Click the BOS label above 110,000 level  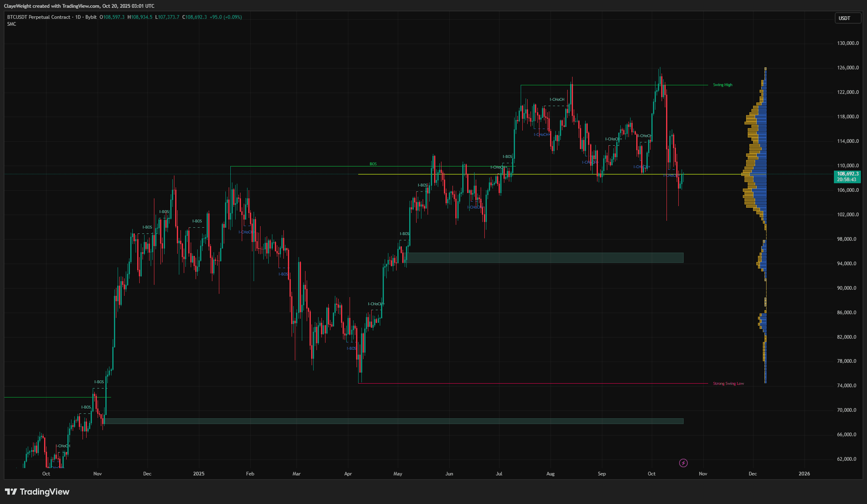(x=373, y=164)
